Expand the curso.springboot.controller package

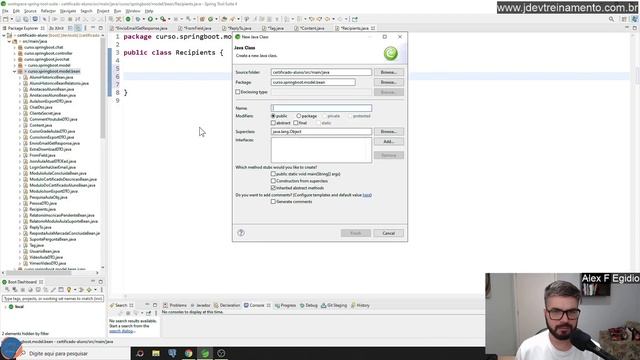(15, 53)
